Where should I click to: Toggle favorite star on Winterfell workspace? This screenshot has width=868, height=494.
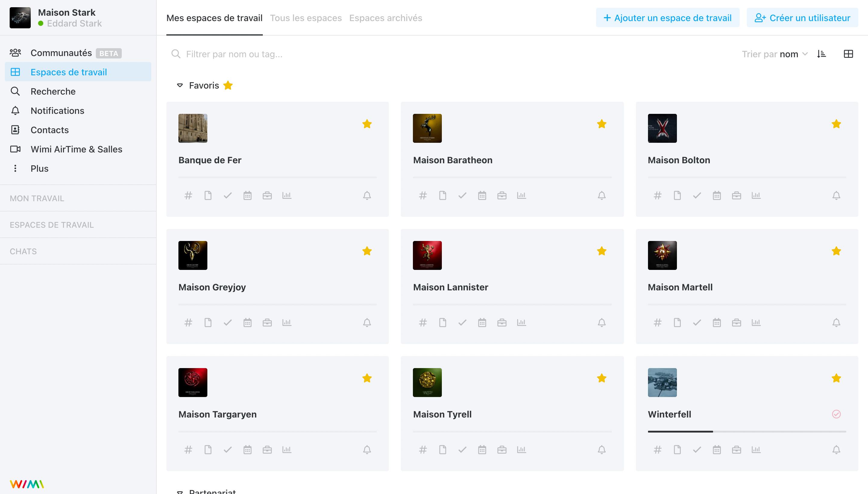836,377
